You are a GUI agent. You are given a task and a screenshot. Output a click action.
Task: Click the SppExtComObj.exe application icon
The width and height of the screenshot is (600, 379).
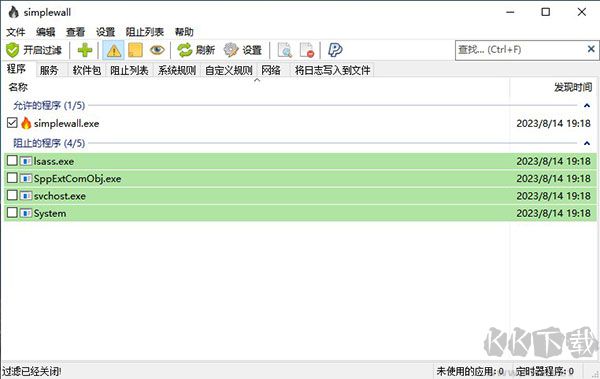[x=26, y=178]
